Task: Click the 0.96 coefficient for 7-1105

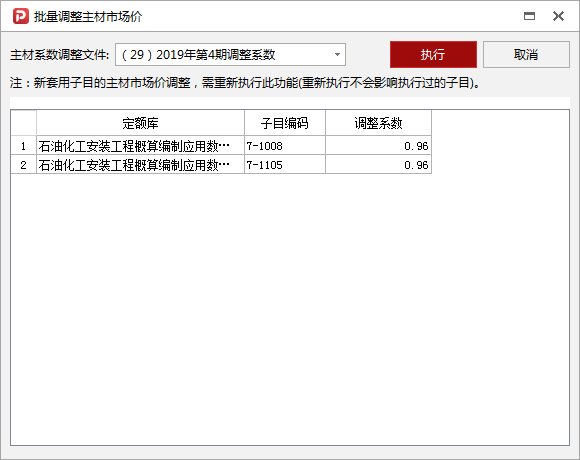Action: pyautogui.click(x=378, y=164)
